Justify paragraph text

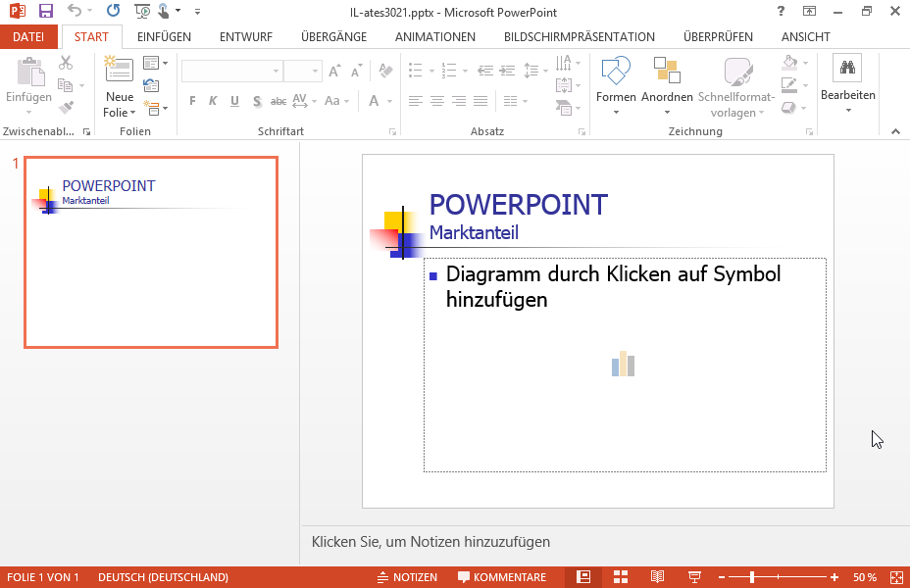[480, 101]
